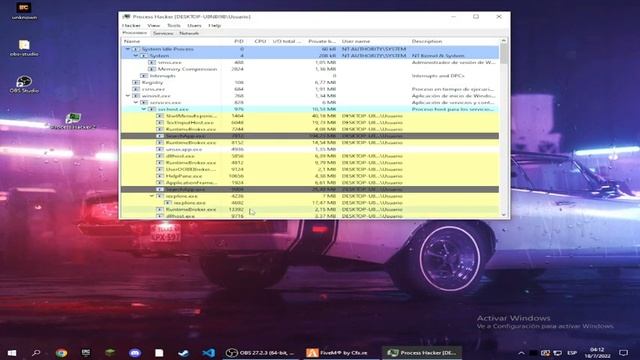Select the OBS Studio desktop shortcut
Viewport: 640px width, 360px height.
click(24, 84)
